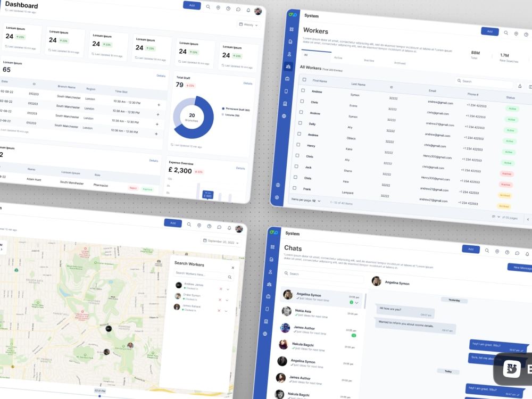Open the settings gear at the sidebar bottom
532x399 pixels.
pyautogui.click(x=277, y=196)
